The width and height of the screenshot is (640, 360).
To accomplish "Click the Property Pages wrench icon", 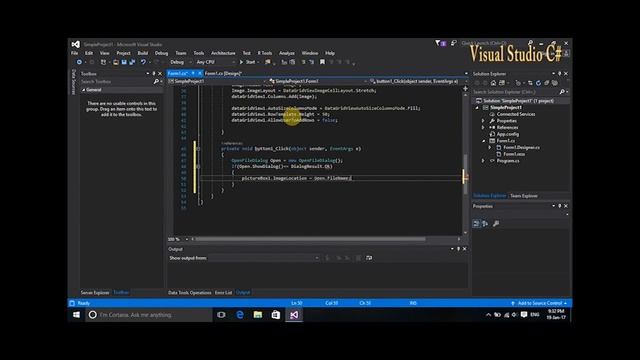I will tap(496, 224).
